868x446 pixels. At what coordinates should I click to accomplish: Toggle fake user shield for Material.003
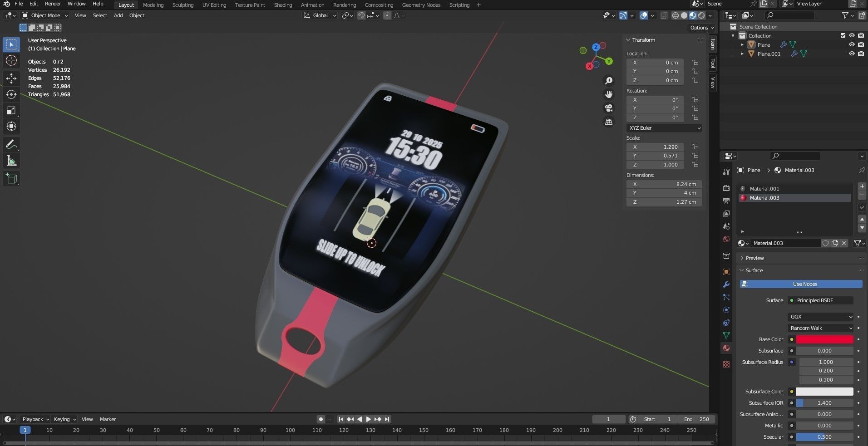(x=826, y=243)
